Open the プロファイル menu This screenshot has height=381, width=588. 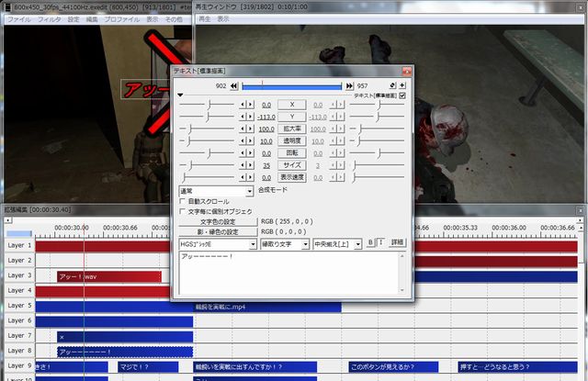pos(121,19)
